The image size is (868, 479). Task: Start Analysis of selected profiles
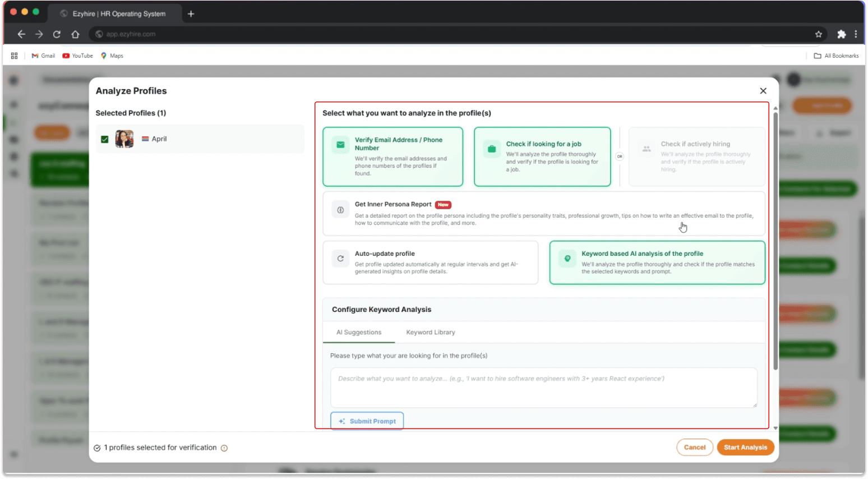click(746, 448)
